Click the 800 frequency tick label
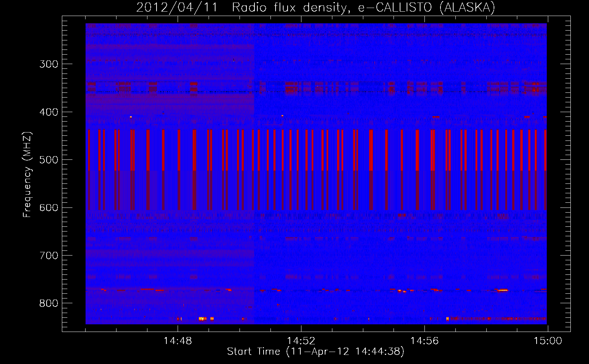 pyautogui.click(x=49, y=304)
